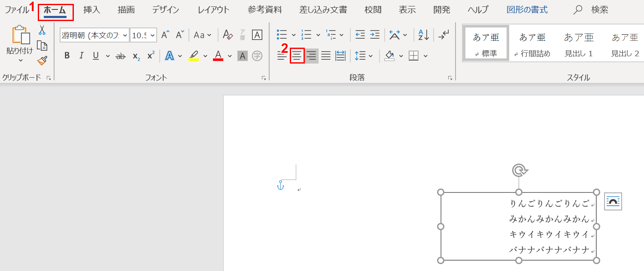Toggle character shading
The image size is (644, 271).
pos(243,56)
